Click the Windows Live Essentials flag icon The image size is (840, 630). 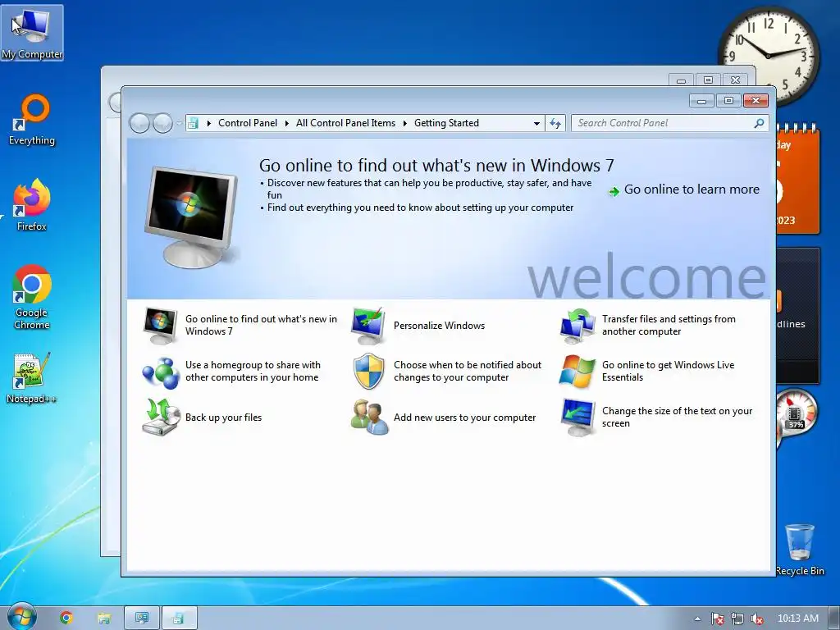click(577, 372)
